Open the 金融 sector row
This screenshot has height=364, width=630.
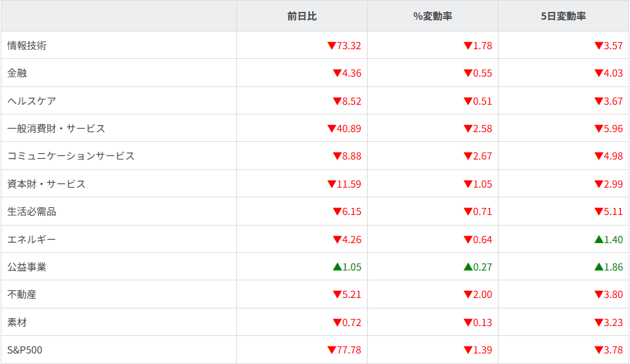tap(18, 73)
